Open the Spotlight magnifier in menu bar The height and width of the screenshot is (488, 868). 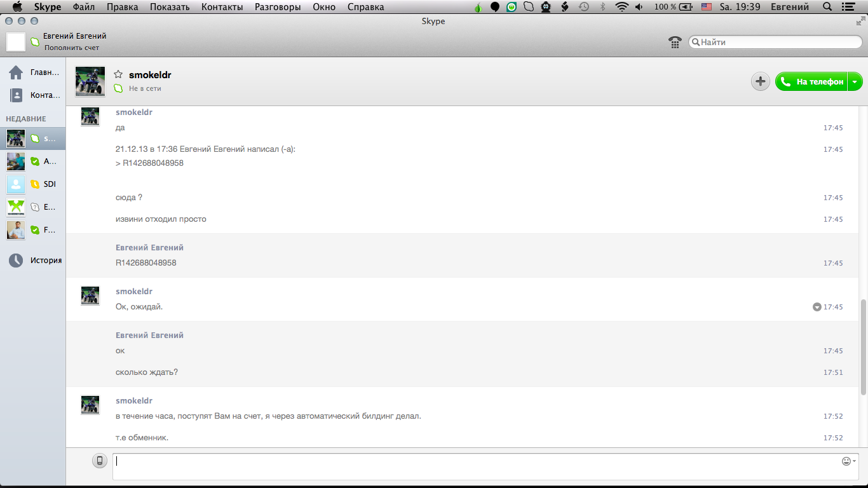tap(827, 7)
